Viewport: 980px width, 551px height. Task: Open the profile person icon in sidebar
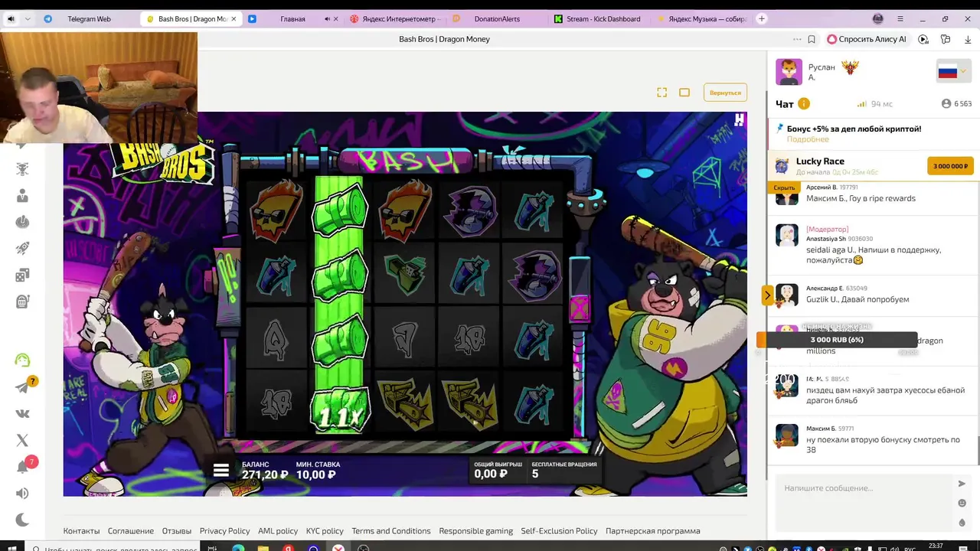(x=22, y=195)
